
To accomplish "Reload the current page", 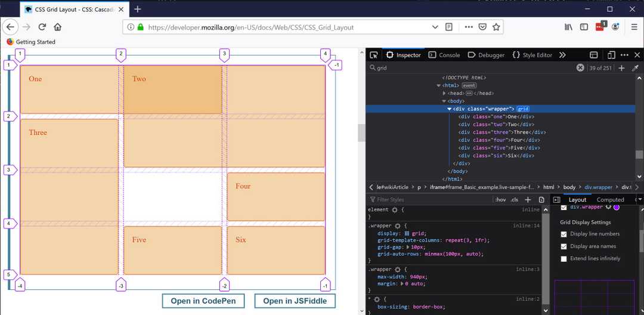I will (42, 27).
